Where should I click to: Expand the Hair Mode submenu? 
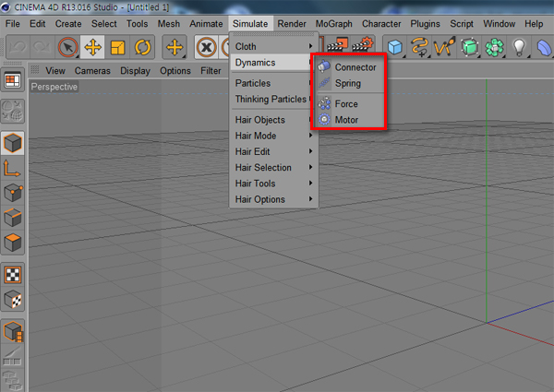(274, 136)
